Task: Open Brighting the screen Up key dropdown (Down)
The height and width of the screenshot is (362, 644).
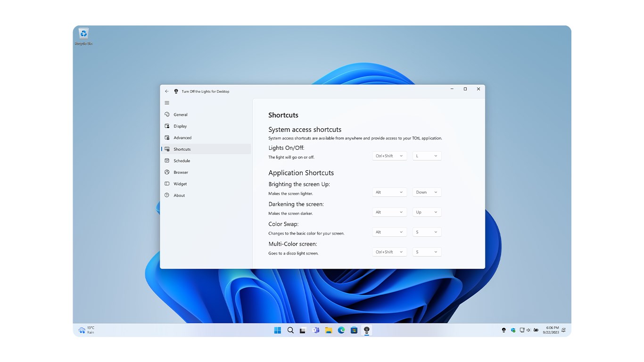Action: click(427, 192)
